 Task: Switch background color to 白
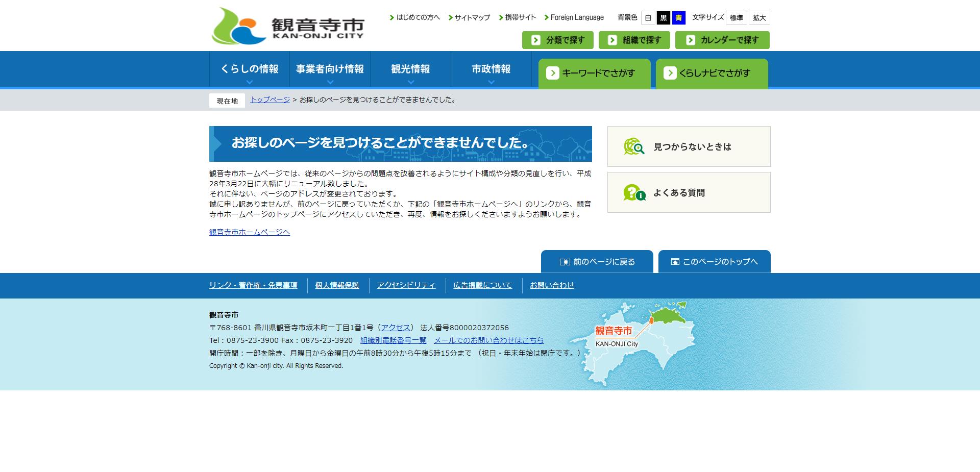click(647, 17)
